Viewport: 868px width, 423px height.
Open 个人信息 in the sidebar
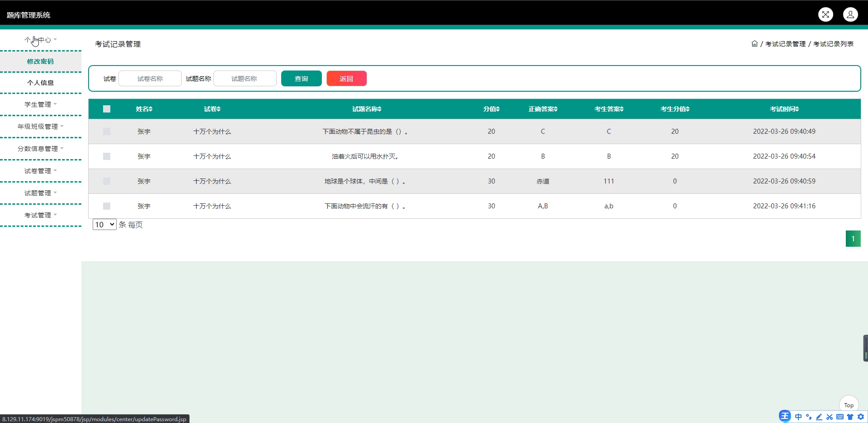coord(41,83)
